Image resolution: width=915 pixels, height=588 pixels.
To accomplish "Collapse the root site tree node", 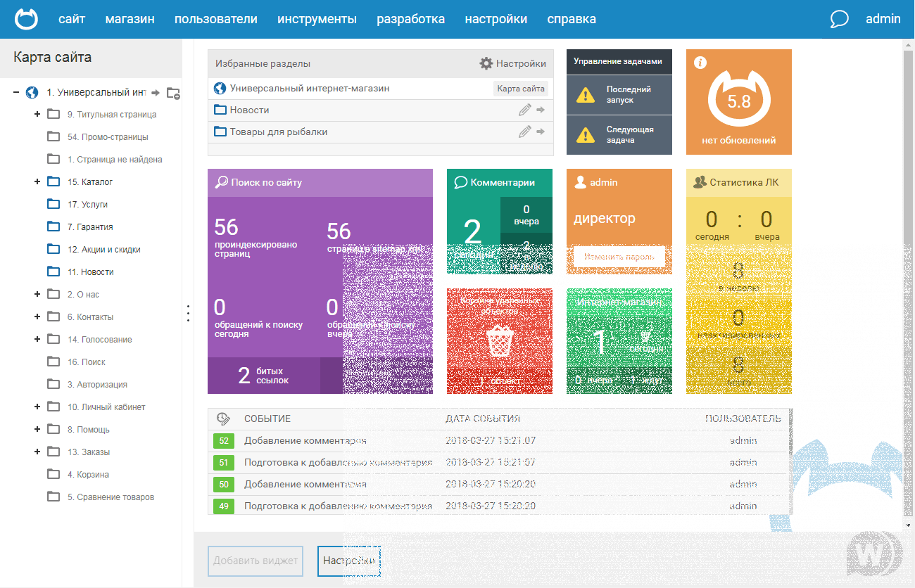I will [15, 92].
